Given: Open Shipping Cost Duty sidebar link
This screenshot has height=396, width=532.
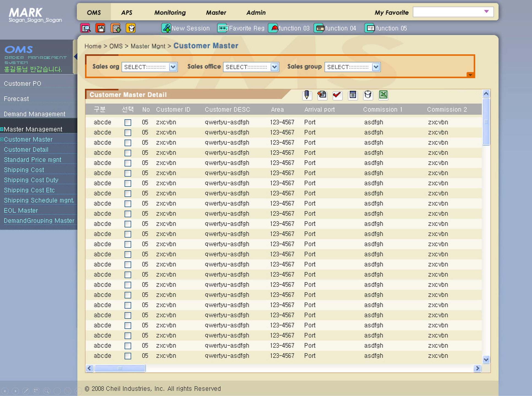Looking at the screenshot, I should click(x=31, y=180).
